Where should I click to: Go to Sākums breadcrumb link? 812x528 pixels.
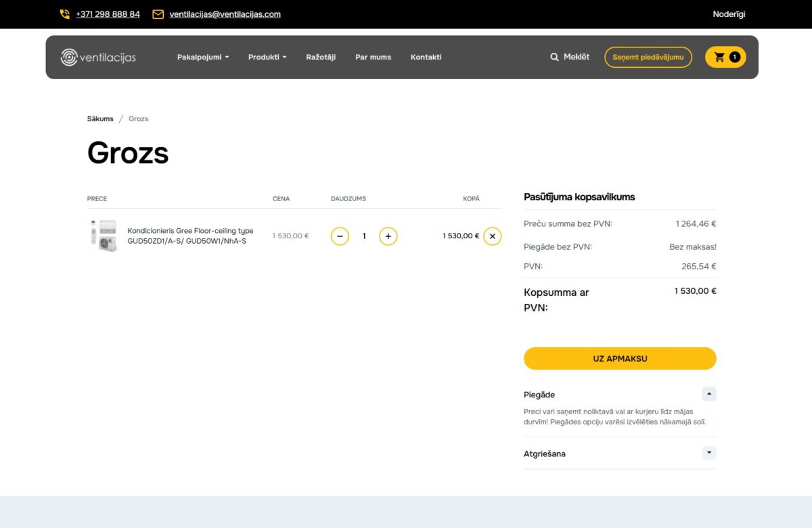click(x=100, y=118)
